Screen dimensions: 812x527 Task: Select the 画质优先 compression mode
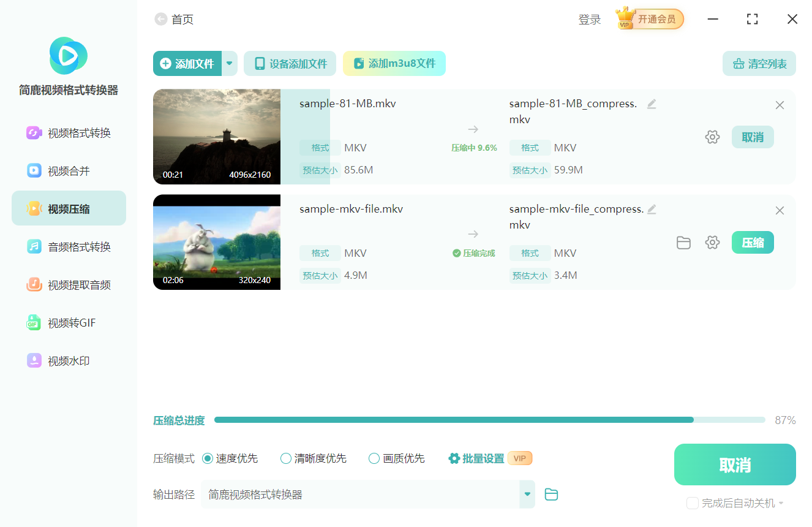(396, 458)
